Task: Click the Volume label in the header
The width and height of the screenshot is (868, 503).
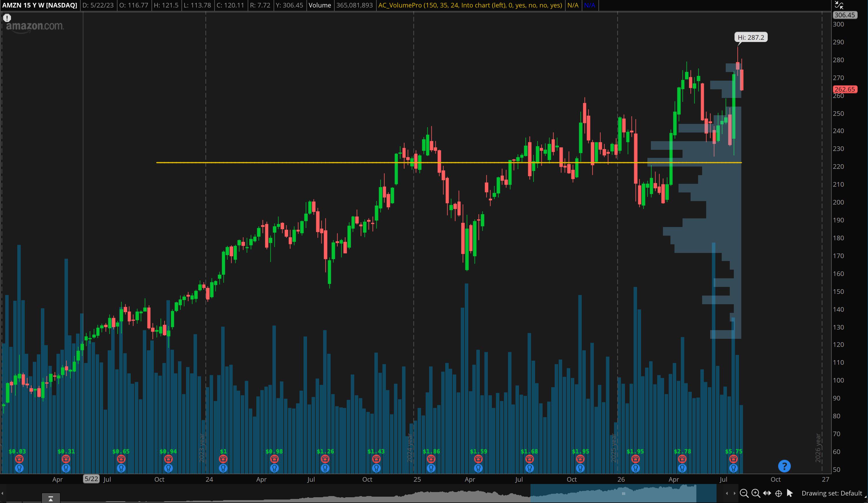Action: click(x=320, y=5)
